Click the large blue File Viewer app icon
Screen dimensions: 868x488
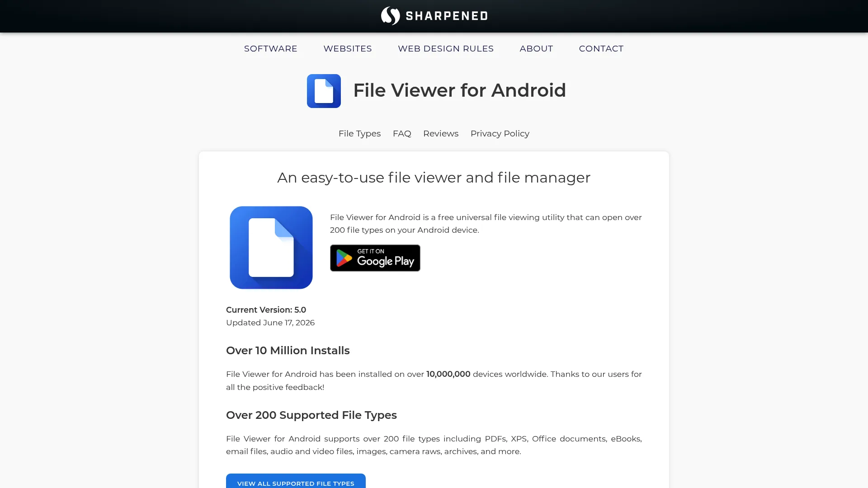(271, 248)
